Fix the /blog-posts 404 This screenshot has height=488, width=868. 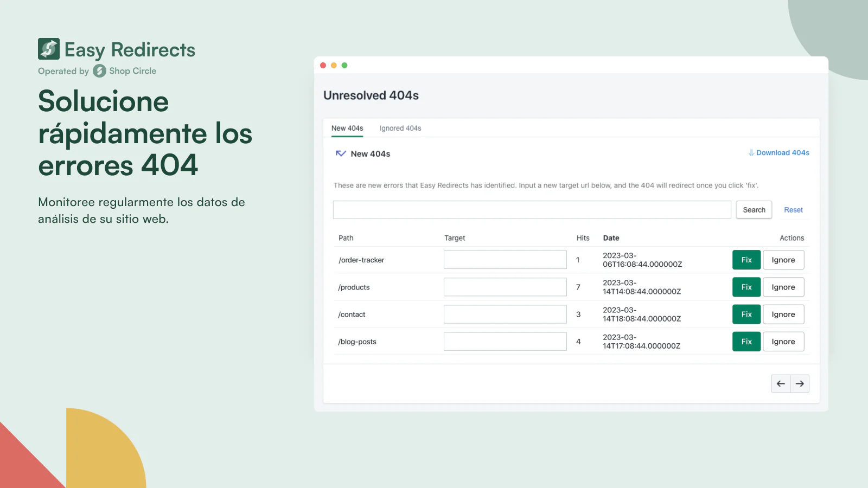(x=746, y=342)
